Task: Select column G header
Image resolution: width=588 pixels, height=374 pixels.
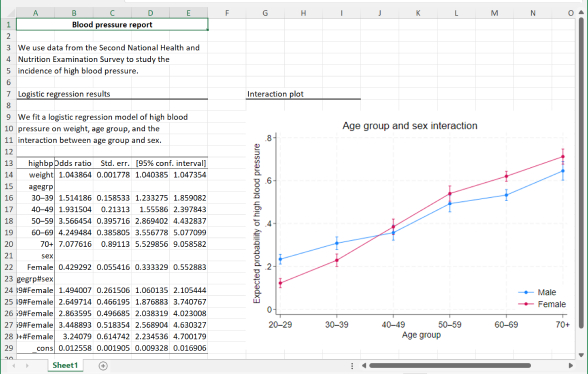Action: (265, 13)
